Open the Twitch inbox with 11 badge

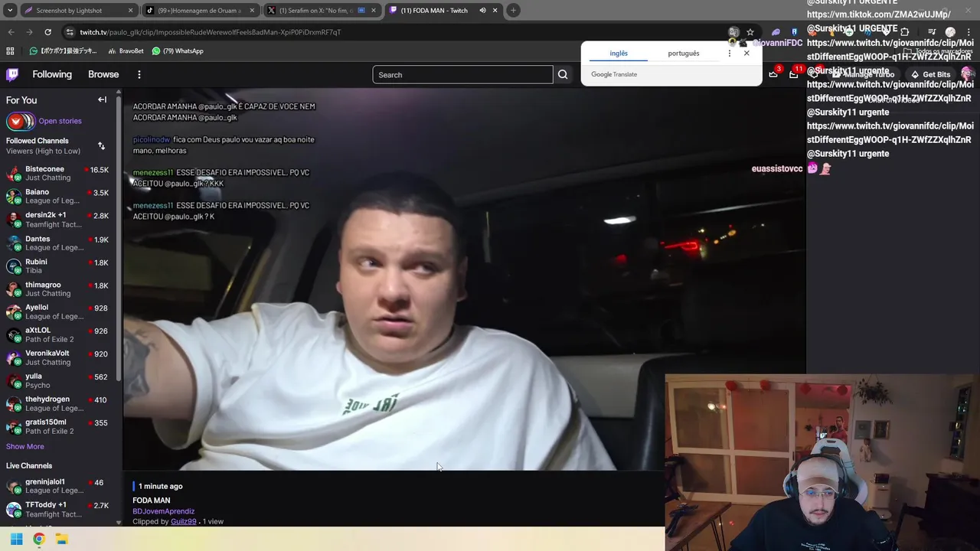tap(794, 74)
